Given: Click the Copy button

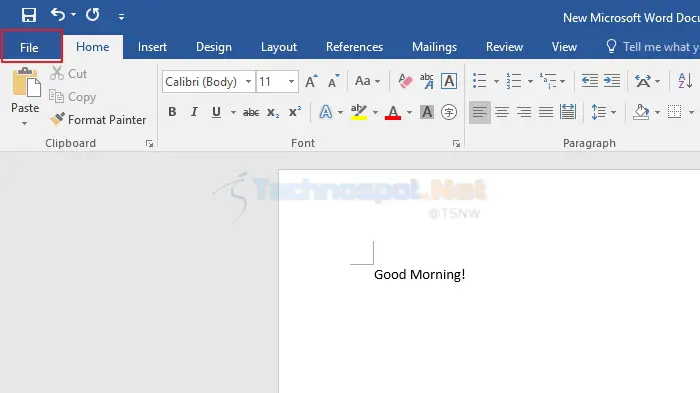Looking at the screenshot, I should (73, 97).
